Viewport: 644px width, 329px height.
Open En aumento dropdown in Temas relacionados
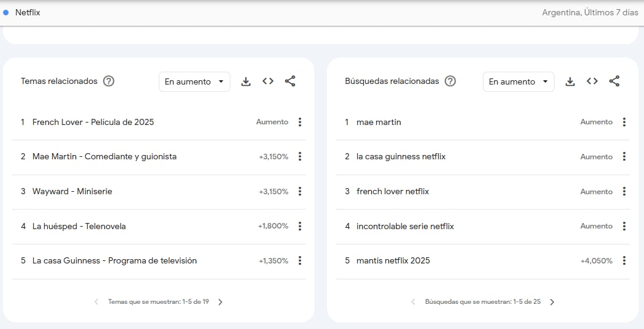tap(194, 81)
